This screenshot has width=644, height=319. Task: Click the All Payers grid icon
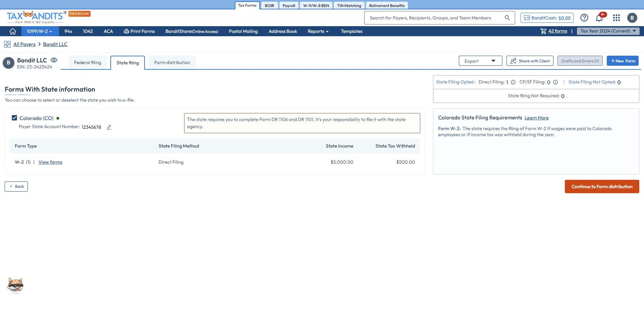pos(7,44)
